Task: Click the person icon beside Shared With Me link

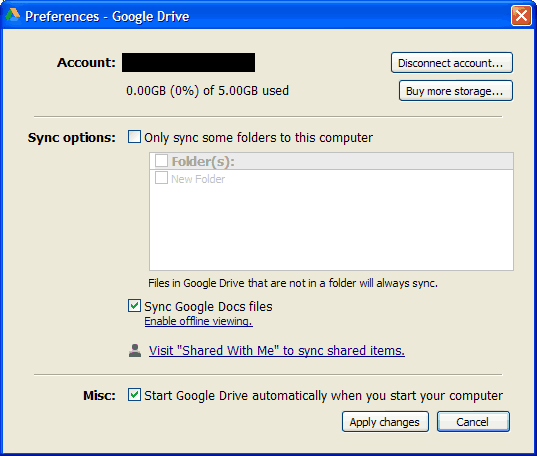Action: coord(135,350)
